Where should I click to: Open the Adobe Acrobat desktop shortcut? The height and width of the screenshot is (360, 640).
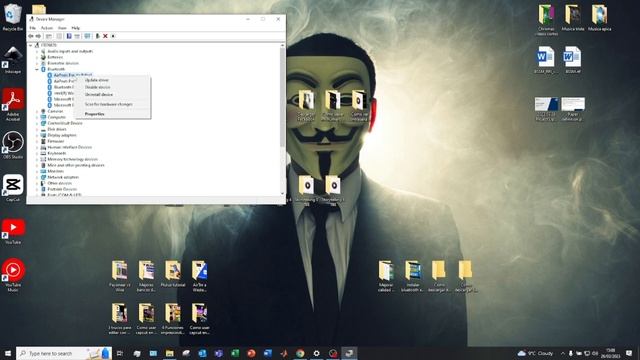13,104
